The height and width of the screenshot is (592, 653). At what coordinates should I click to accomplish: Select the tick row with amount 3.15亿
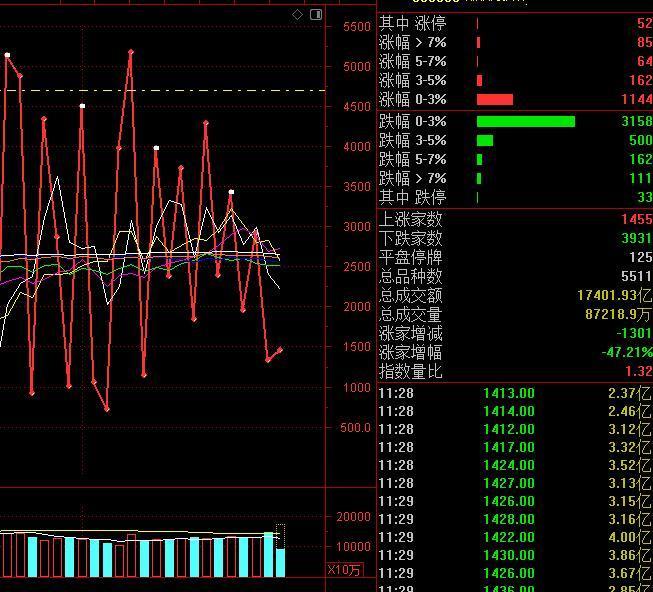coord(516,501)
